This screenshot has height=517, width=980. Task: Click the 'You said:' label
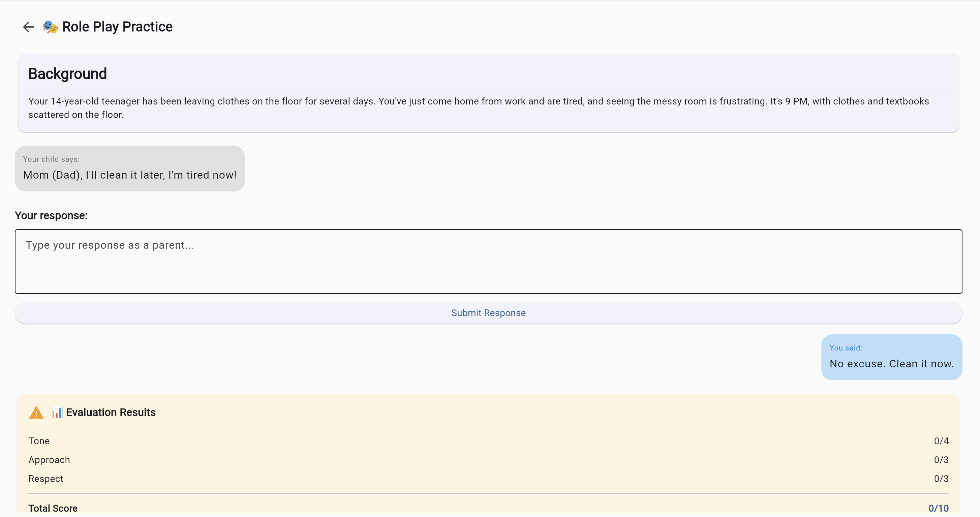[845, 348]
